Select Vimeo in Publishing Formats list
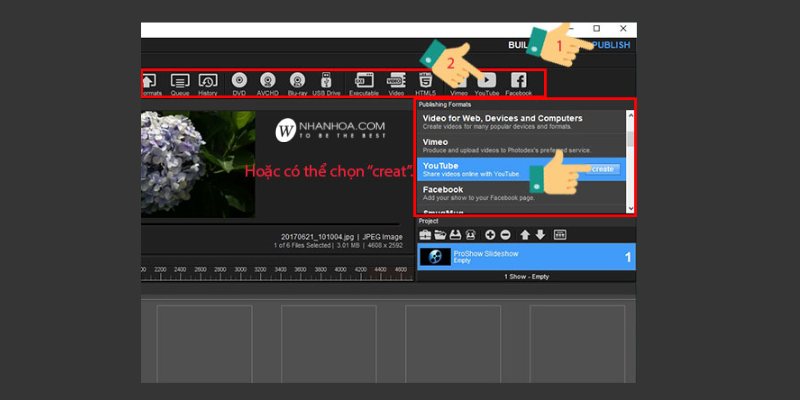Screen dimensions: 800x400 click(521, 145)
